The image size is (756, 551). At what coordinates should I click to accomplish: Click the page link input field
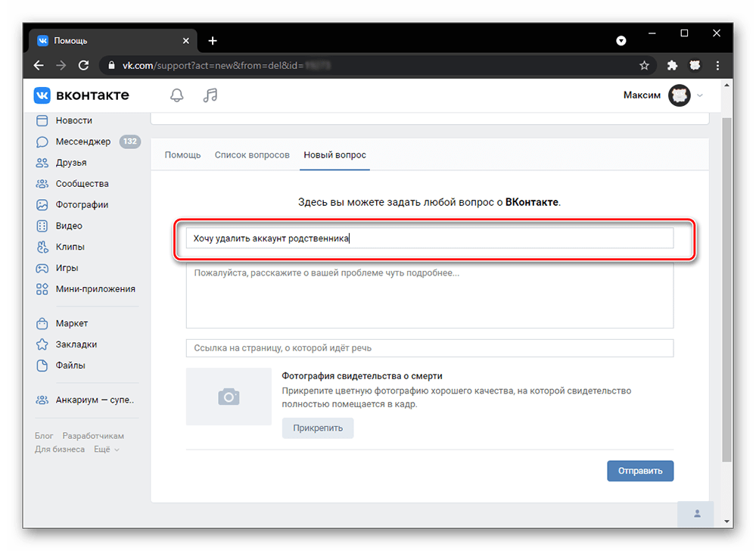tap(429, 348)
